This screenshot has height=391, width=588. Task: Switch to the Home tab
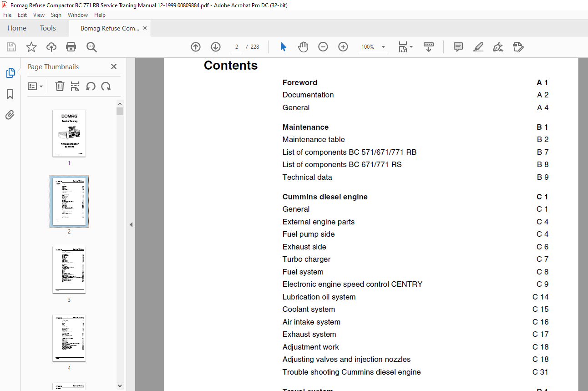click(17, 28)
